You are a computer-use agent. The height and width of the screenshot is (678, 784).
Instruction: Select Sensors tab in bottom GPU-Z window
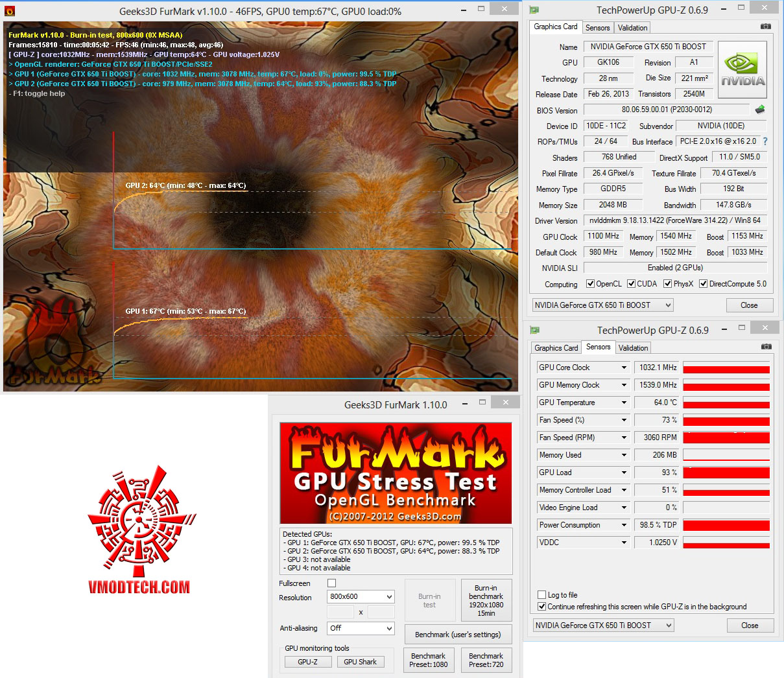pyautogui.click(x=598, y=347)
